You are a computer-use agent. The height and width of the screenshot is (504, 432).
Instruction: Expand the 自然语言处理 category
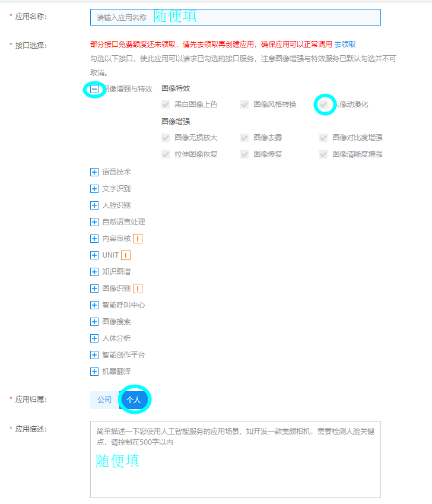(x=94, y=222)
